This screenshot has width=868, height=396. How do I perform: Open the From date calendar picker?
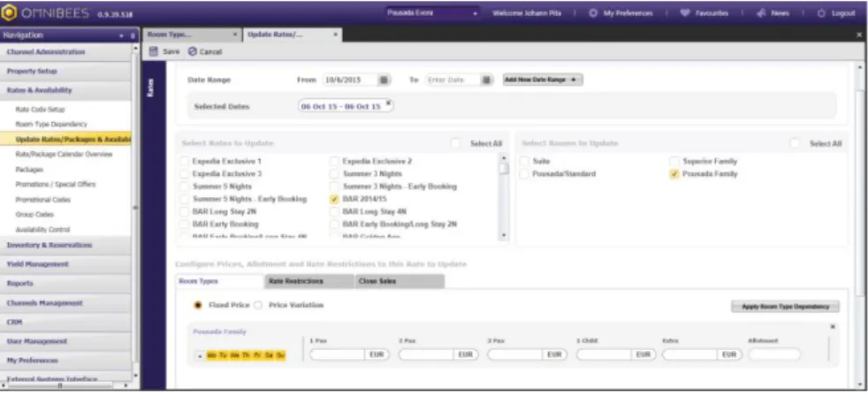(x=384, y=80)
